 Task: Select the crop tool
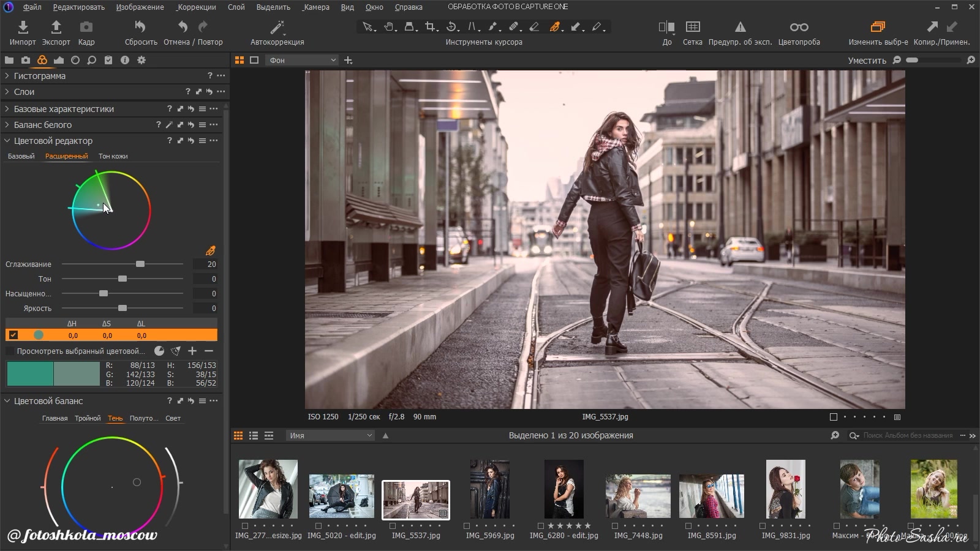click(431, 27)
